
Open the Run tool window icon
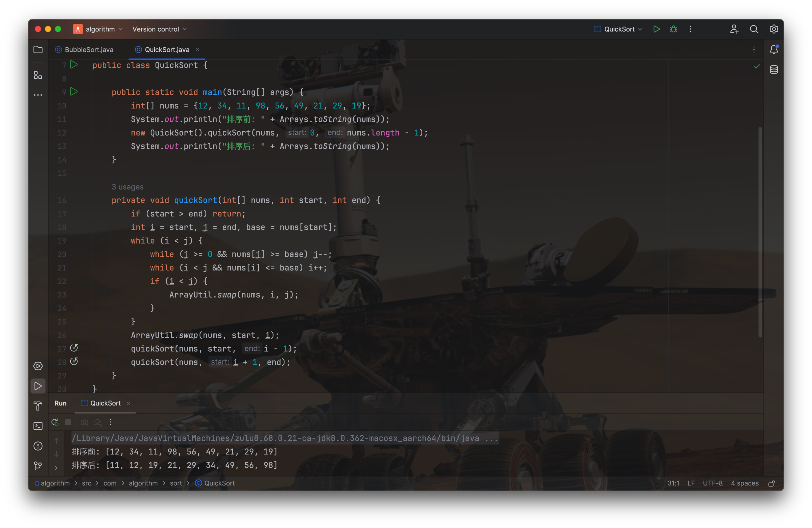click(x=38, y=386)
